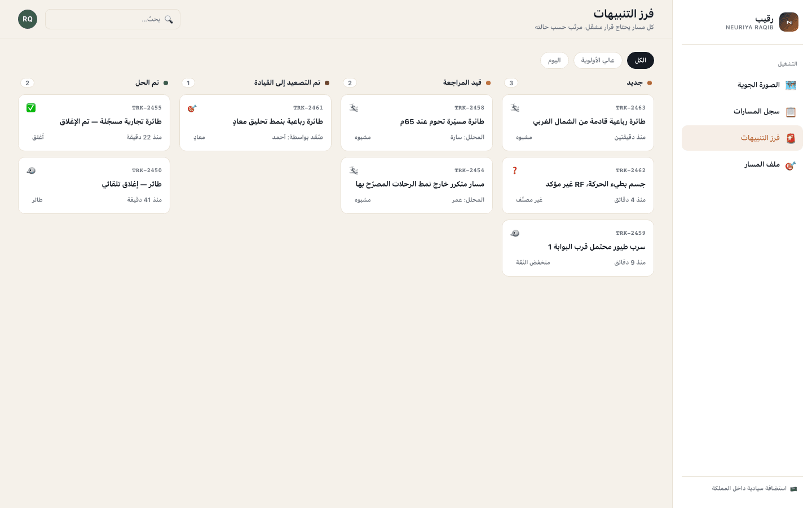
Task: Open the الصورة الجوية map icon
Action: point(791,85)
